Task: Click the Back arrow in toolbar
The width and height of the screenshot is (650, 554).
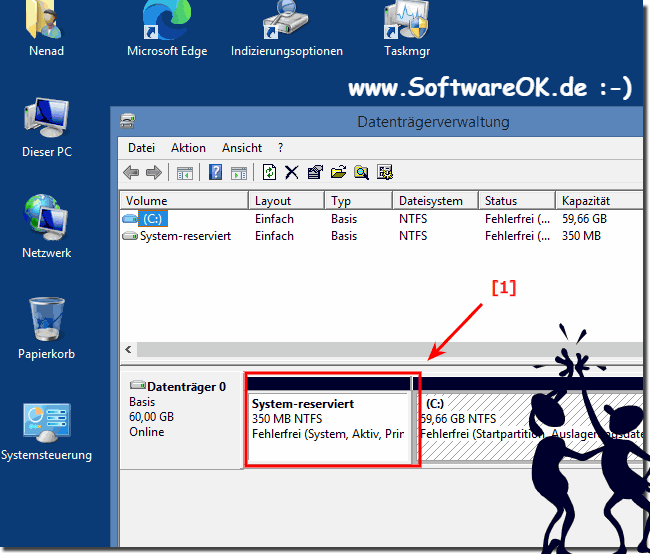Action: 131,172
